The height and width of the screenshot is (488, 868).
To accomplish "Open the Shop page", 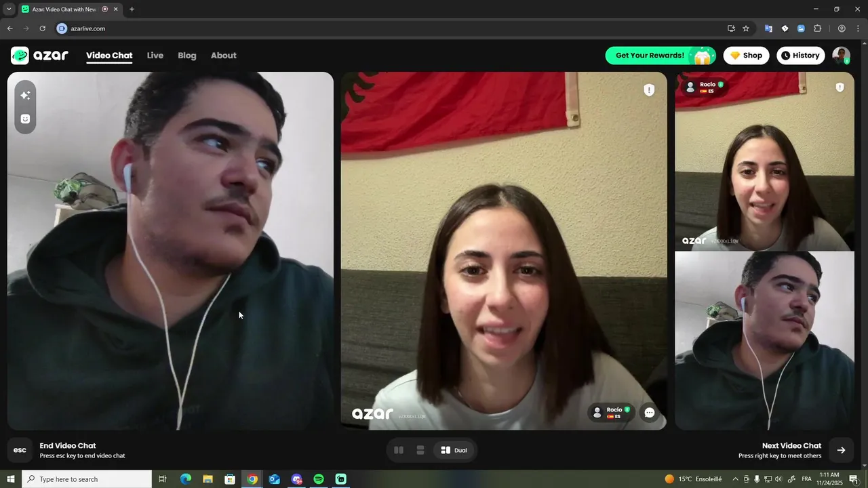I will 746,56.
